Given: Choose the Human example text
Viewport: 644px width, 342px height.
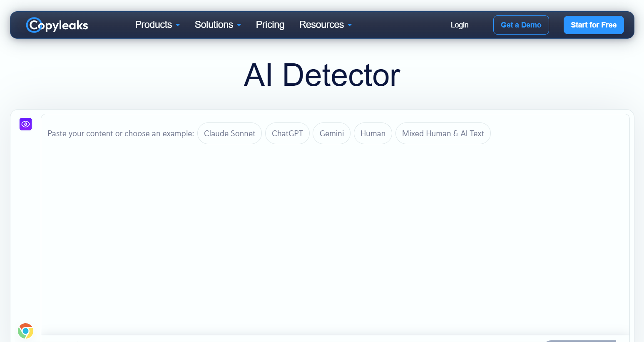Looking at the screenshot, I should (373, 133).
